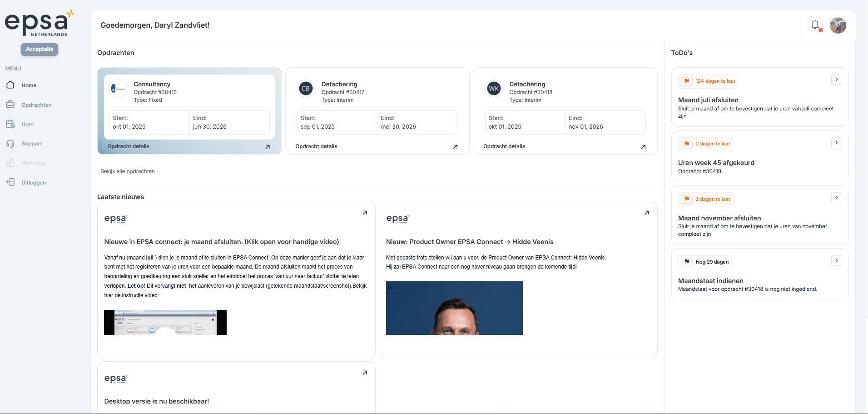
Task: Click 'Desktop versie is nu beschikbaar!' headline
Action: pyautogui.click(x=157, y=401)
